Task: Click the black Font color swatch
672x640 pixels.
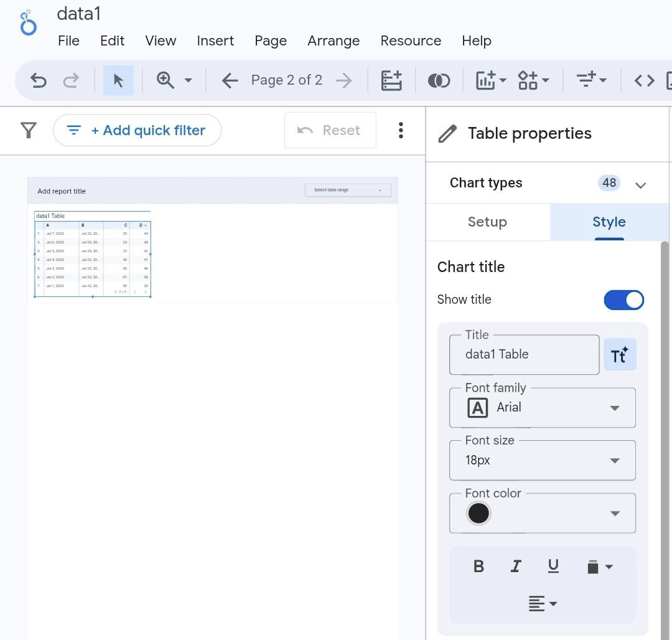Action: (478, 514)
